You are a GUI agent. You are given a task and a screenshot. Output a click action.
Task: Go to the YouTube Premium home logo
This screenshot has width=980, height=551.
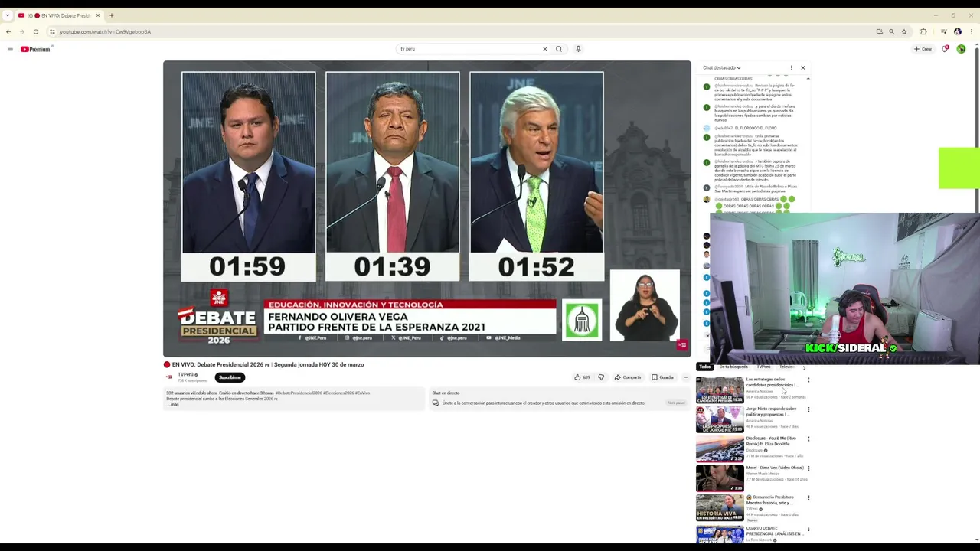[35, 49]
